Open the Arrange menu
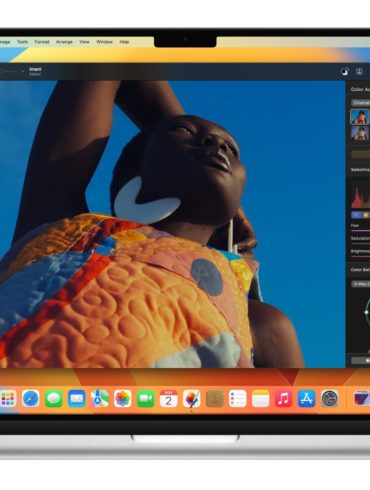The image size is (370, 490). click(64, 42)
